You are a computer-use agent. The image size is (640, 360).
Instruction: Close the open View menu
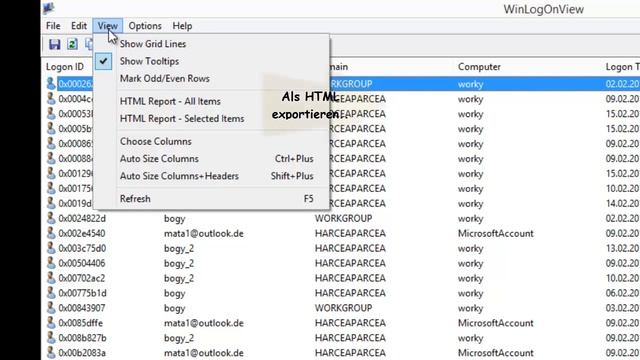point(108,26)
